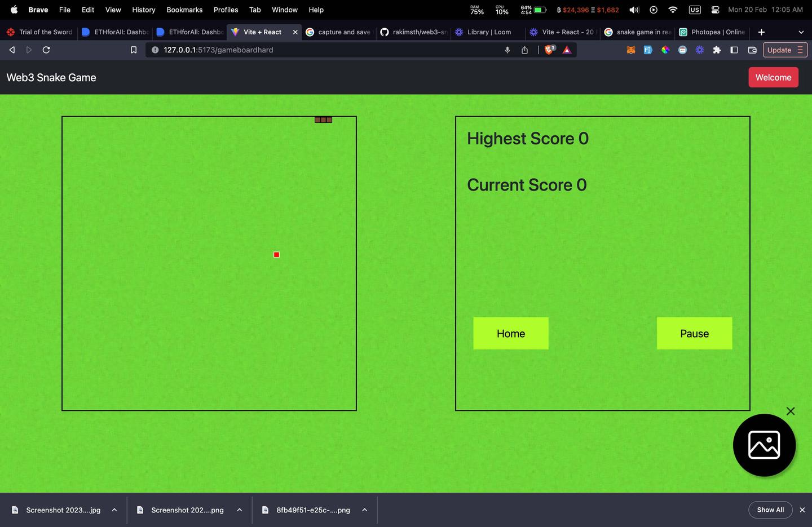The width and height of the screenshot is (812, 527).
Task: Dismiss the floating image widget with X
Action: (791, 411)
